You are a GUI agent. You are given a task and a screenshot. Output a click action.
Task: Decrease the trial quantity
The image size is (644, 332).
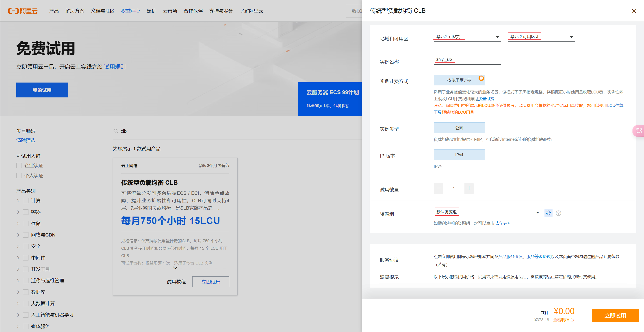[438, 188]
